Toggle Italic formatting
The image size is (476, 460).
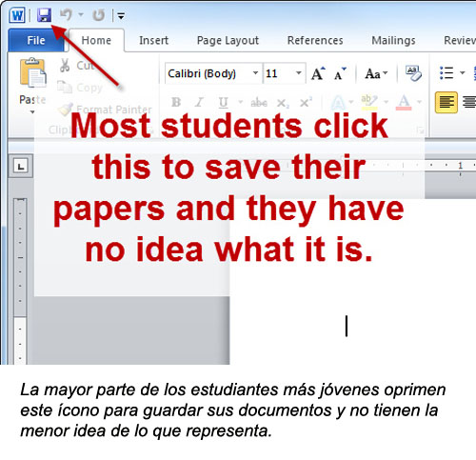(x=199, y=102)
